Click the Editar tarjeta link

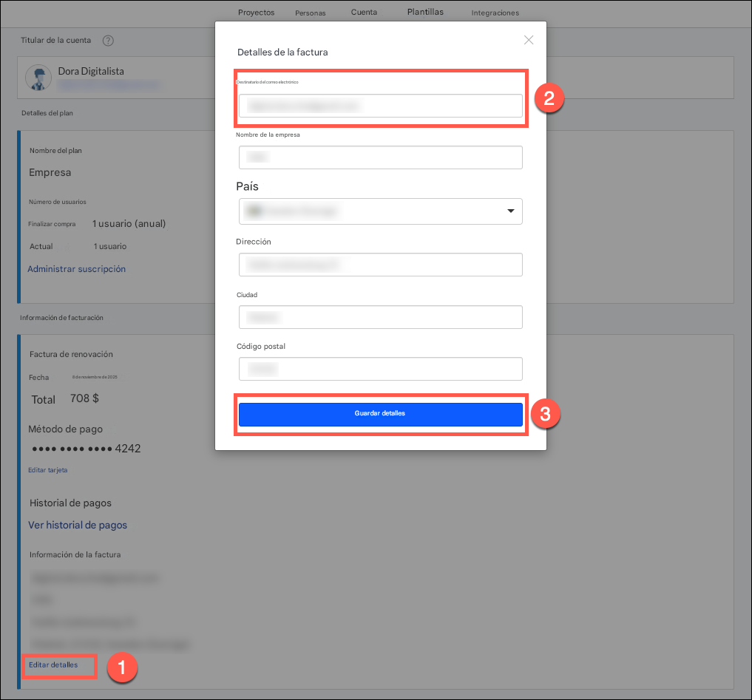47,470
